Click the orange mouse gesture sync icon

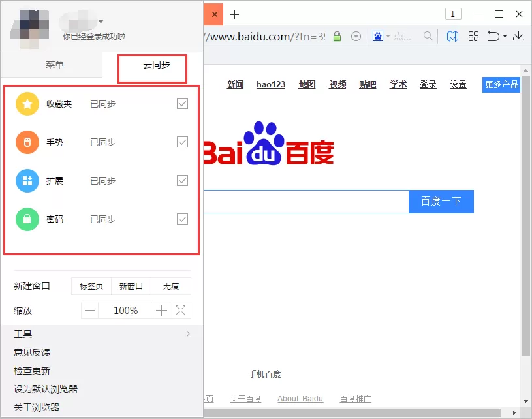[27, 142]
